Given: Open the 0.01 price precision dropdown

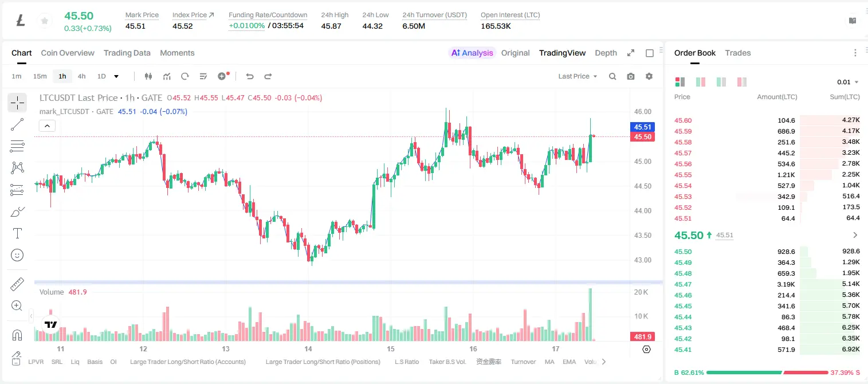Looking at the screenshot, I should (x=848, y=82).
